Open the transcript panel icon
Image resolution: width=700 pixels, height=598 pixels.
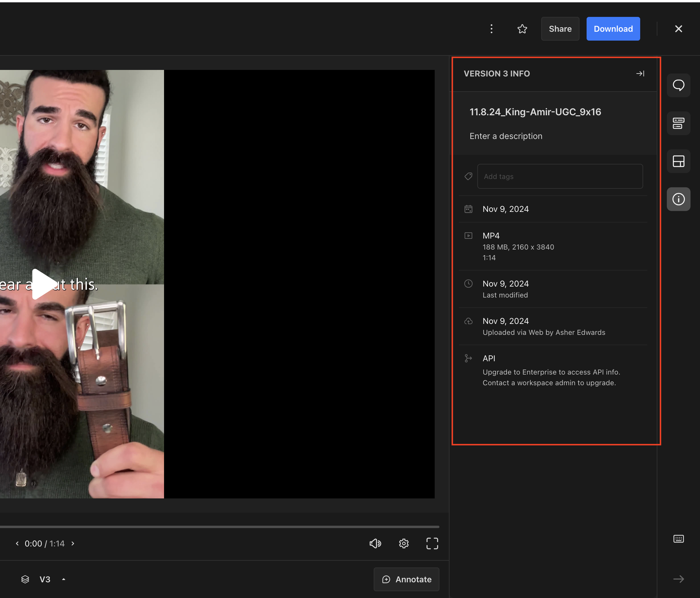[678, 123]
